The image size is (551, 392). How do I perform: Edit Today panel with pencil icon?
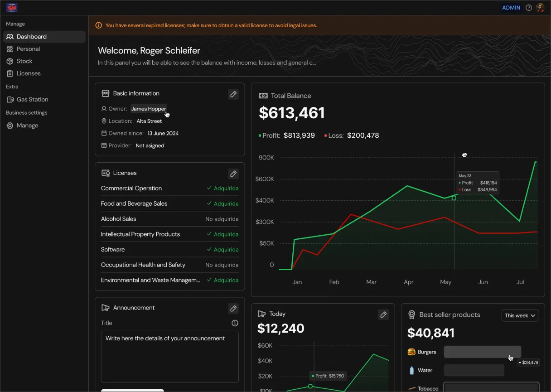pos(383,315)
